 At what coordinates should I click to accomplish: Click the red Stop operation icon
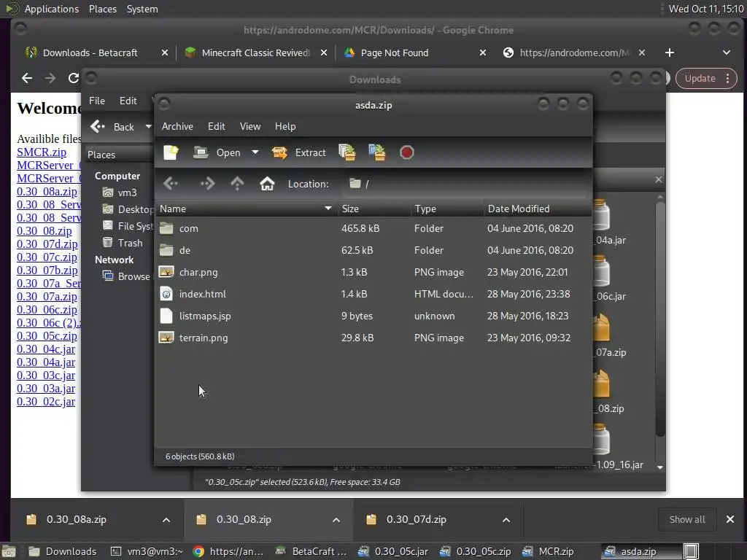pyautogui.click(x=407, y=152)
